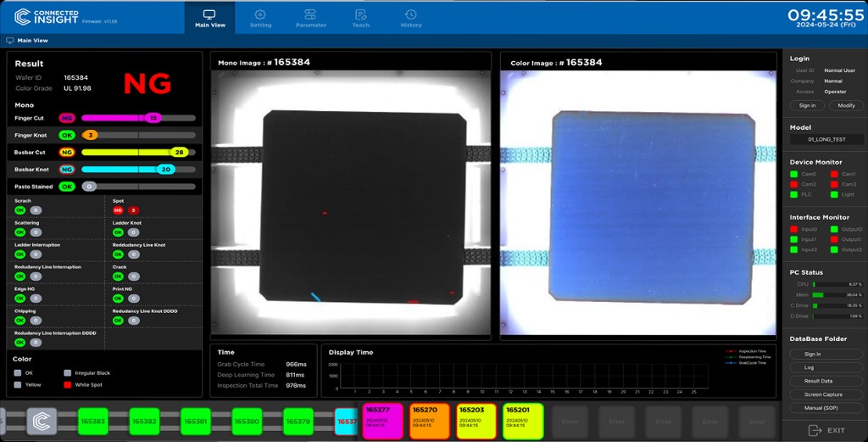Click the Busbar Cut NG badge

[67, 153]
